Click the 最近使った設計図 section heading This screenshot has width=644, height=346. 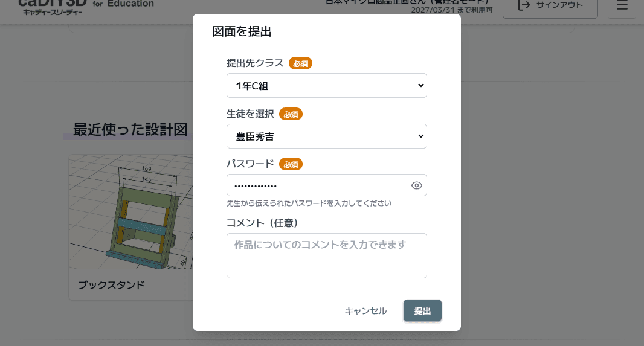130,130
